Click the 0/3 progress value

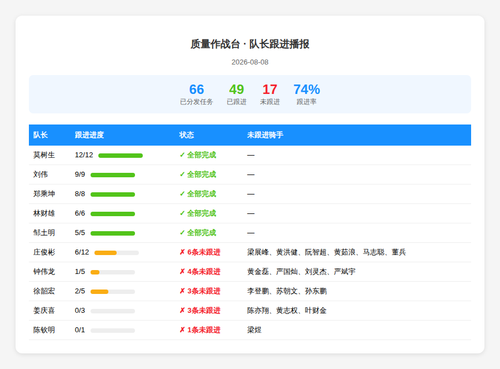80,310
